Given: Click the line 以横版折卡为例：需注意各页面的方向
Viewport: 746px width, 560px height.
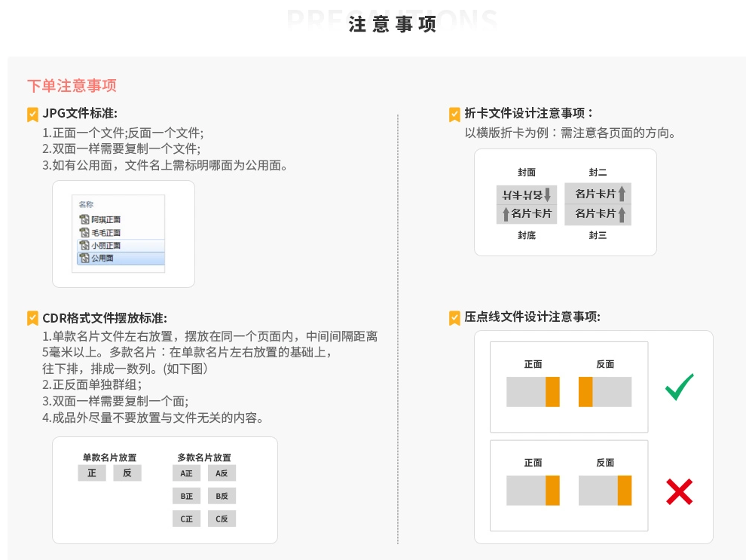Looking at the screenshot, I should pyautogui.click(x=570, y=133).
